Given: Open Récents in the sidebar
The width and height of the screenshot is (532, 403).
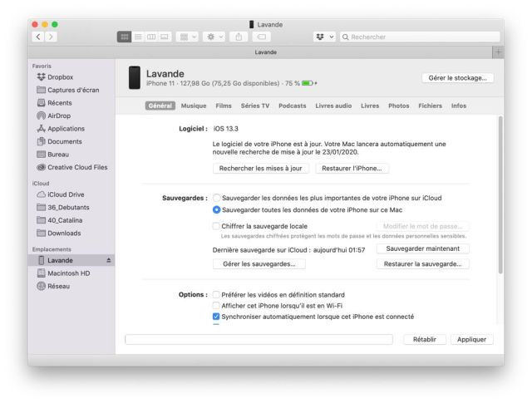Looking at the screenshot, I should click(54, 103).
